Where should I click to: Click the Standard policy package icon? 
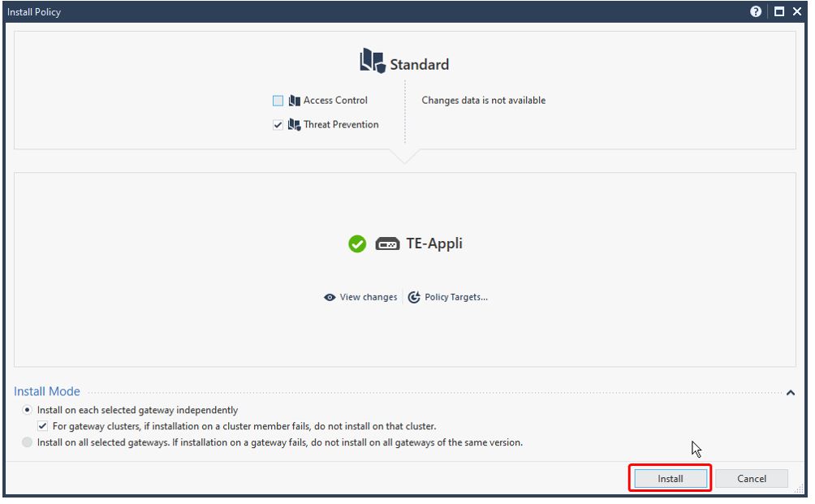pos(372,61)
